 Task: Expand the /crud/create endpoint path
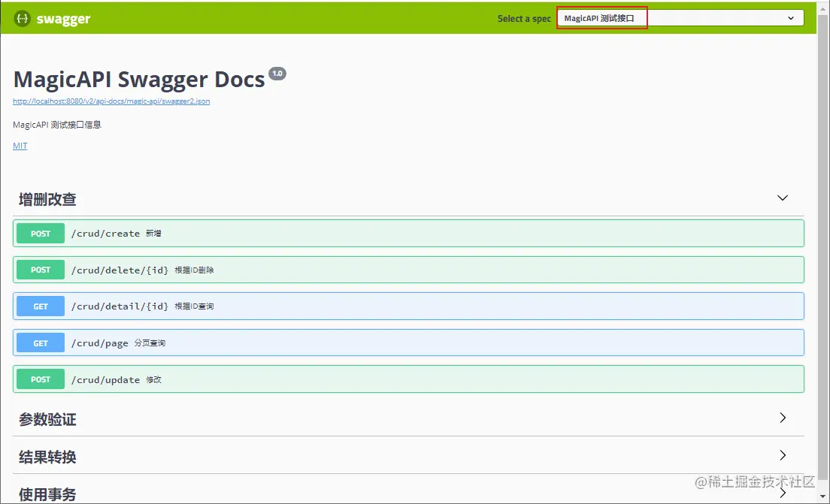click(105, 234)
